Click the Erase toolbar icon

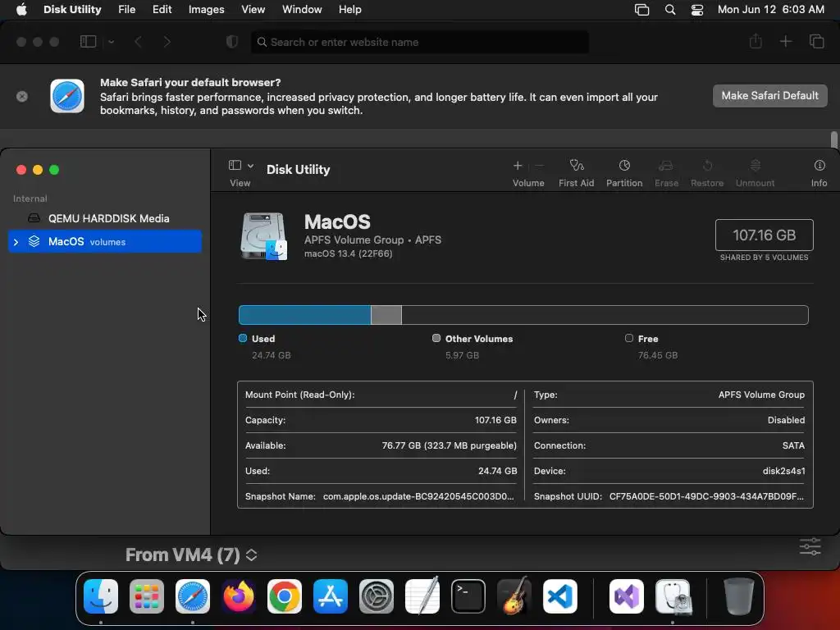pyautogui.click(x=666, y=166)
